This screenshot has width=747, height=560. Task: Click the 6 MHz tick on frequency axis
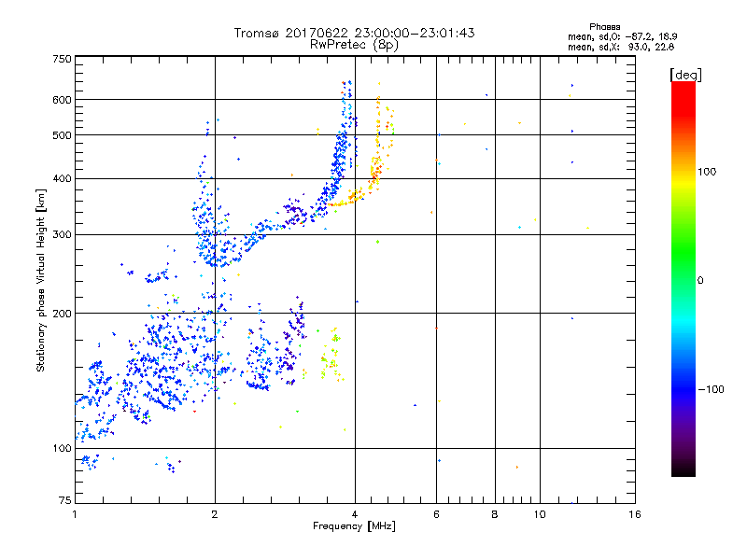436,514
